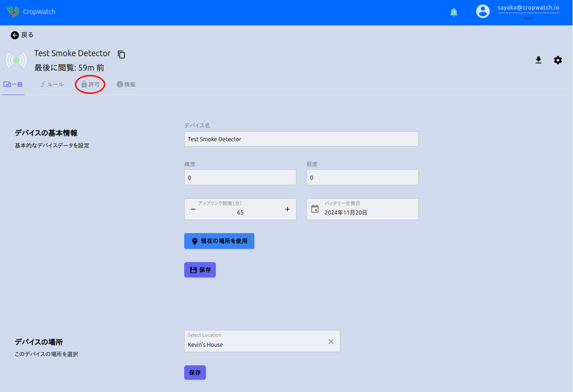Viewport: 573px width, 392px height.
Task: Open calendar for battery replacement date
Action: [315, 209]
